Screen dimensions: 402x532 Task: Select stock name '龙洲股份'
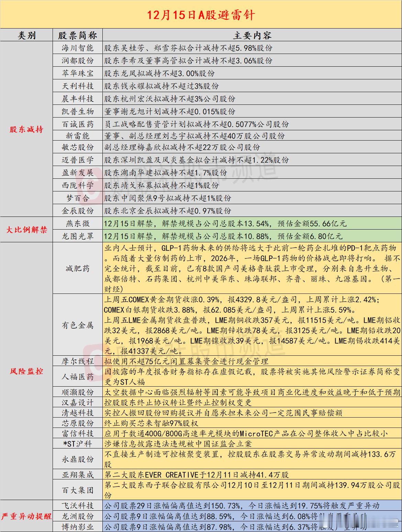[x=78, y=516]
